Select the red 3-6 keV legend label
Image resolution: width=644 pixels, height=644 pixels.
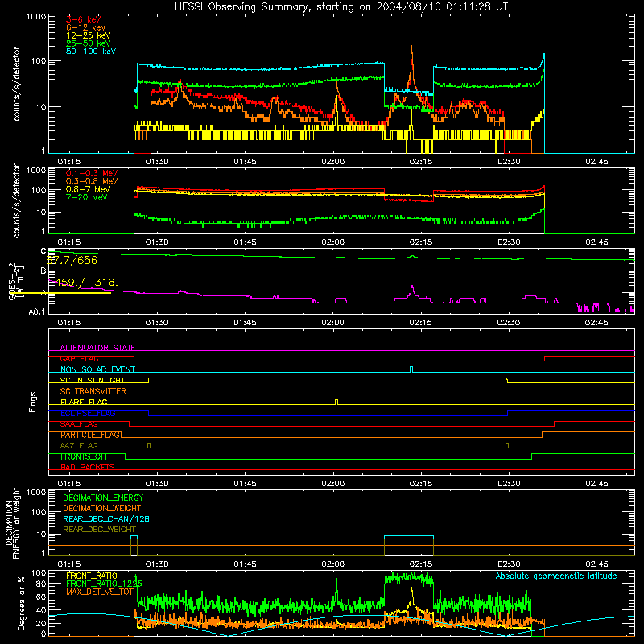[x=84, y=19]
